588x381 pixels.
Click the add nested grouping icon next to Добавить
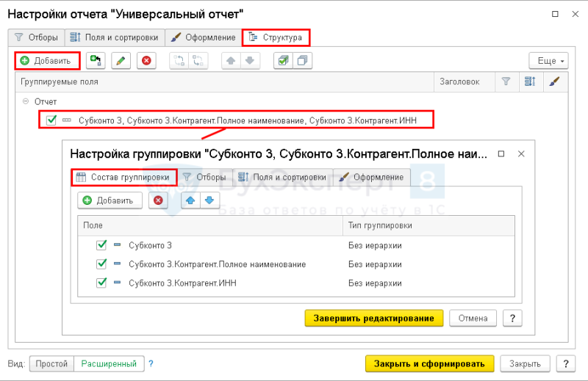(96, 61)
